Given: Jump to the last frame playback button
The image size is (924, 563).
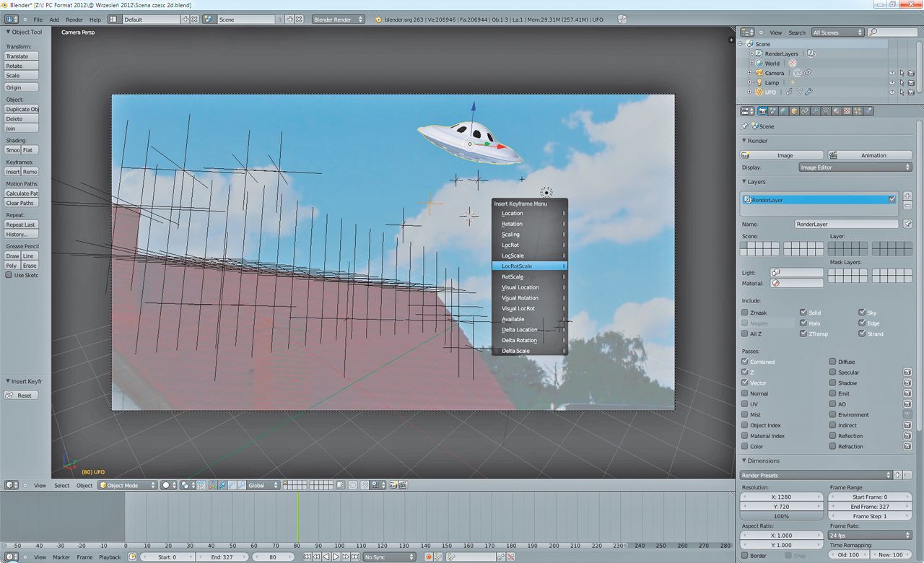Looking at the screenshot, I should pyautogui.click(x=355, y=557).
